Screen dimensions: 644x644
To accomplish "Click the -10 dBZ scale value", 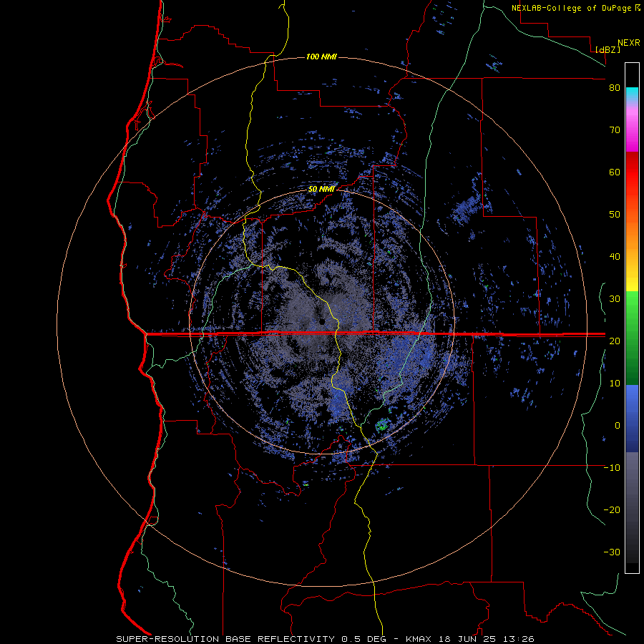I will coord(612,468).
